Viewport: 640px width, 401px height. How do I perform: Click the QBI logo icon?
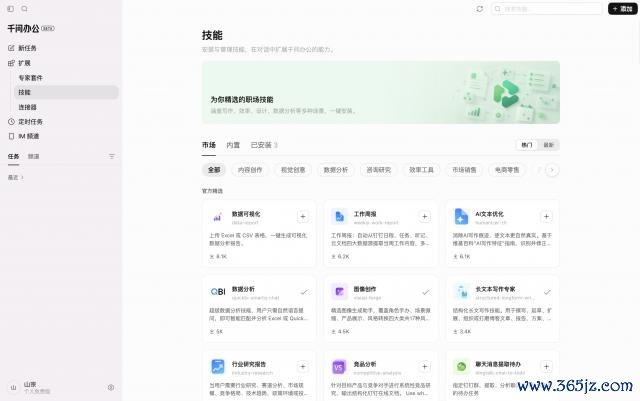coord(218,292)
